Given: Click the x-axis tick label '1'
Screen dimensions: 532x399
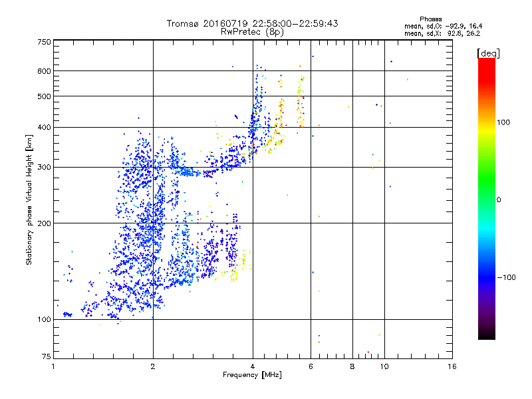Looking at the screenshot, I should coord(53,366).
